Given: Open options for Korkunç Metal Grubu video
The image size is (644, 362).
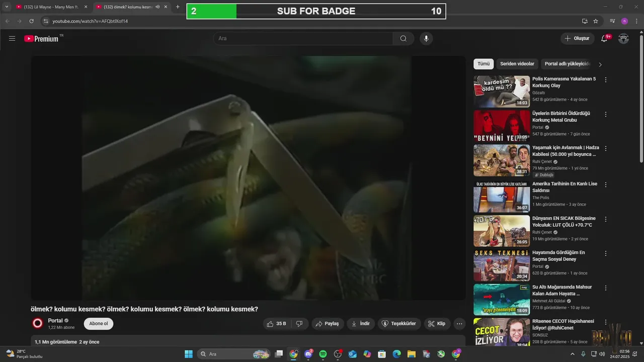Looking at the screenshot, I should click(x=606, y=115).
